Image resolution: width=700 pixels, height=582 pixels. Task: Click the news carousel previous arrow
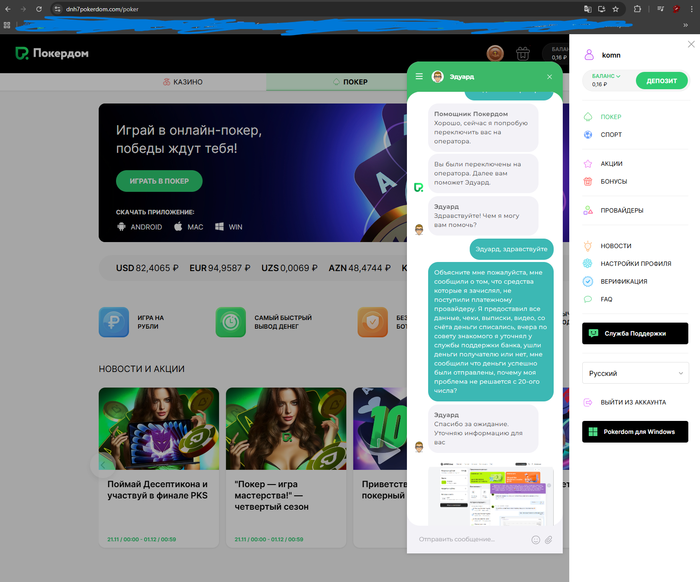point(102,465)
